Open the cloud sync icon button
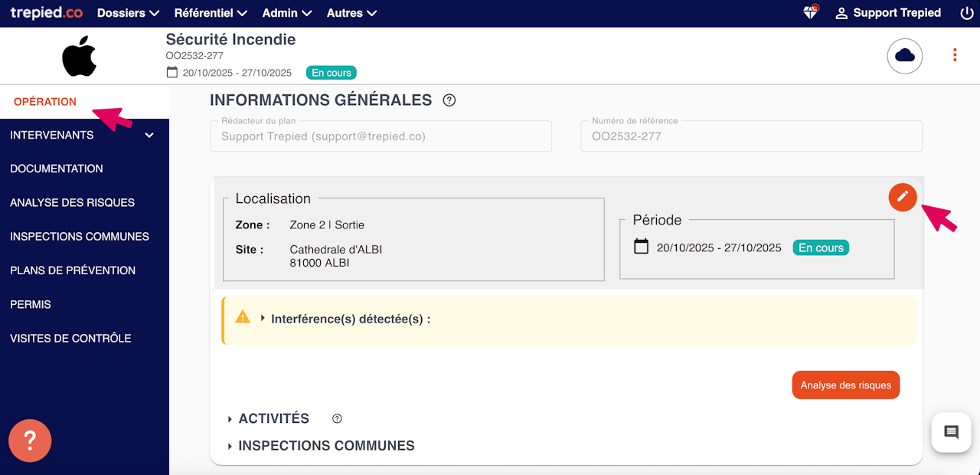 [905, 55]
